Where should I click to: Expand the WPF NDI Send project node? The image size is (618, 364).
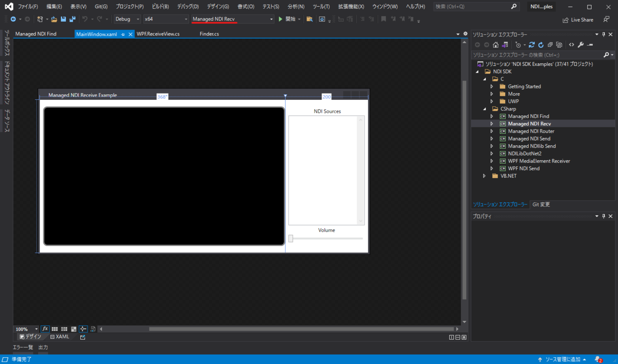point(492,168)
